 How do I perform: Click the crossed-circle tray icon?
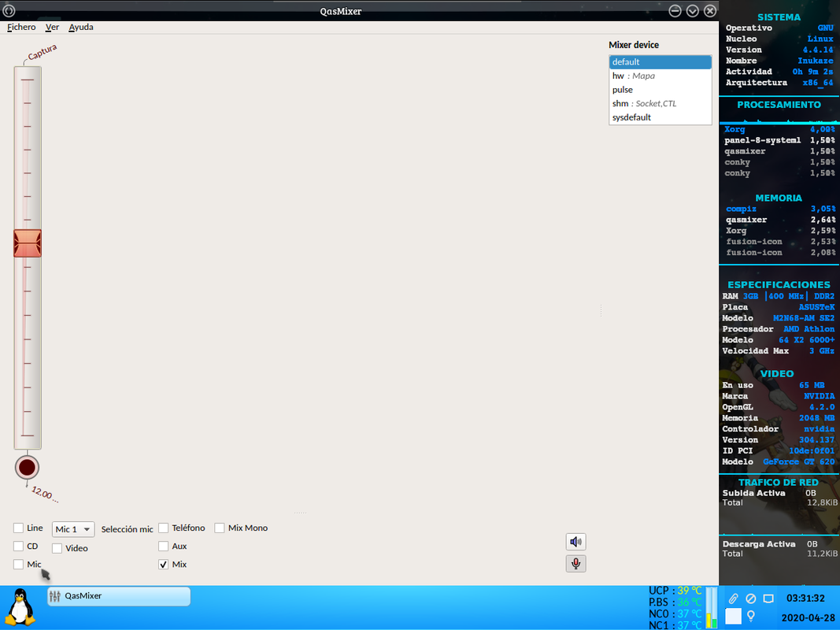pyautogui.click(x=750, y=598)
